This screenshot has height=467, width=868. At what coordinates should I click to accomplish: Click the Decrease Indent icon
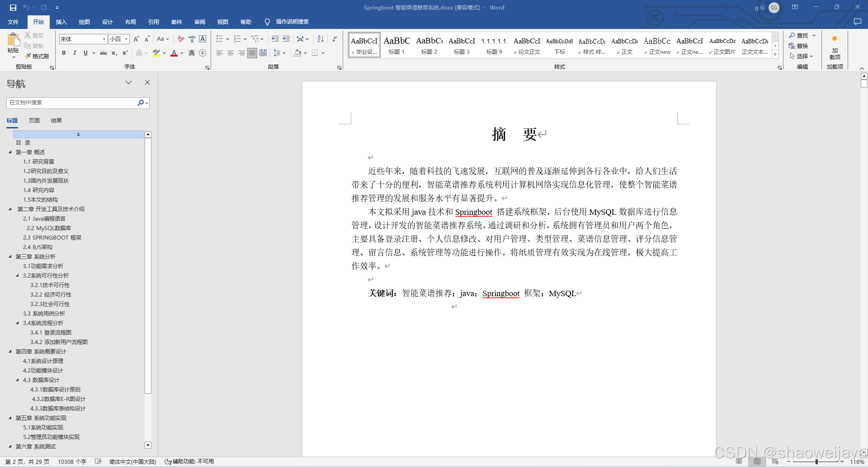pyautogui.click(x=275, y=39)
